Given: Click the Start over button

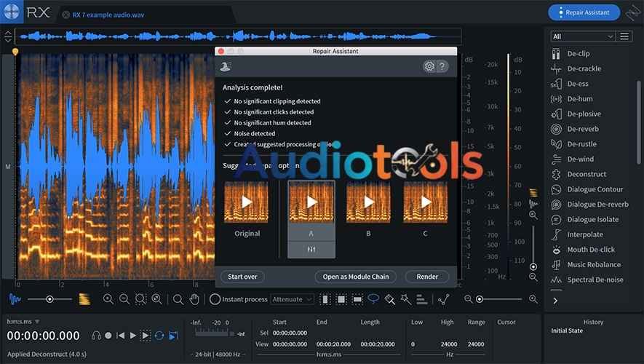Looking at the screenshot, I should 242,277.
